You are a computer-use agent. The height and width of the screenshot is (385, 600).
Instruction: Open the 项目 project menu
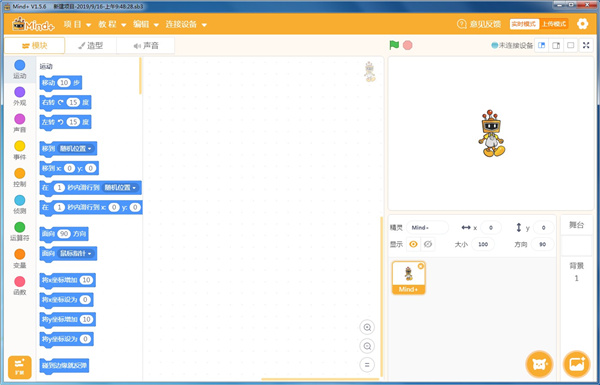click(x=77, y=24)
